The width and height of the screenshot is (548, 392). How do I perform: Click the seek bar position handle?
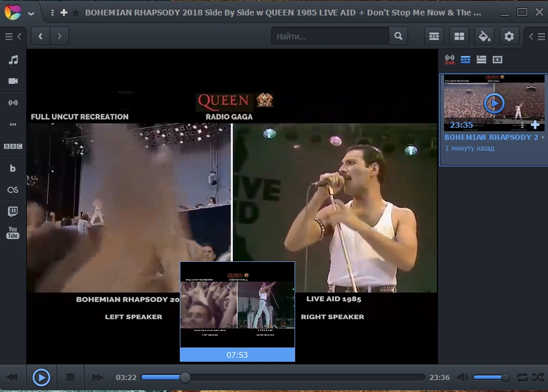tap(185, 377)
